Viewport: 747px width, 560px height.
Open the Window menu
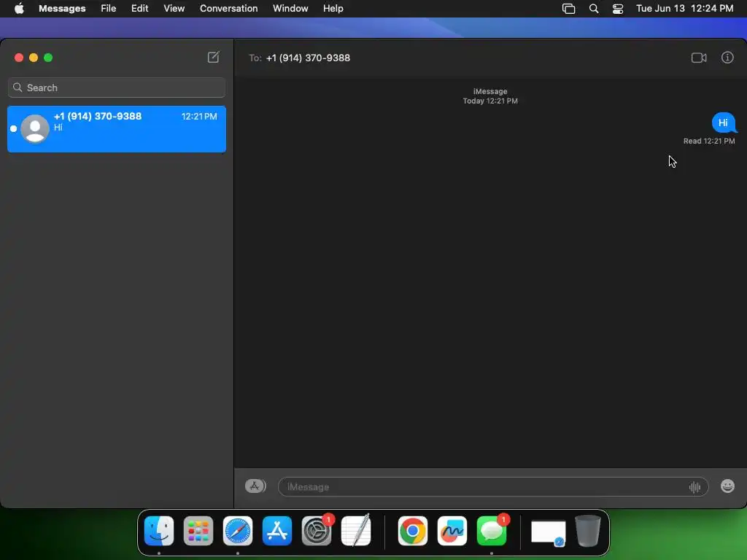pos(290,9)
